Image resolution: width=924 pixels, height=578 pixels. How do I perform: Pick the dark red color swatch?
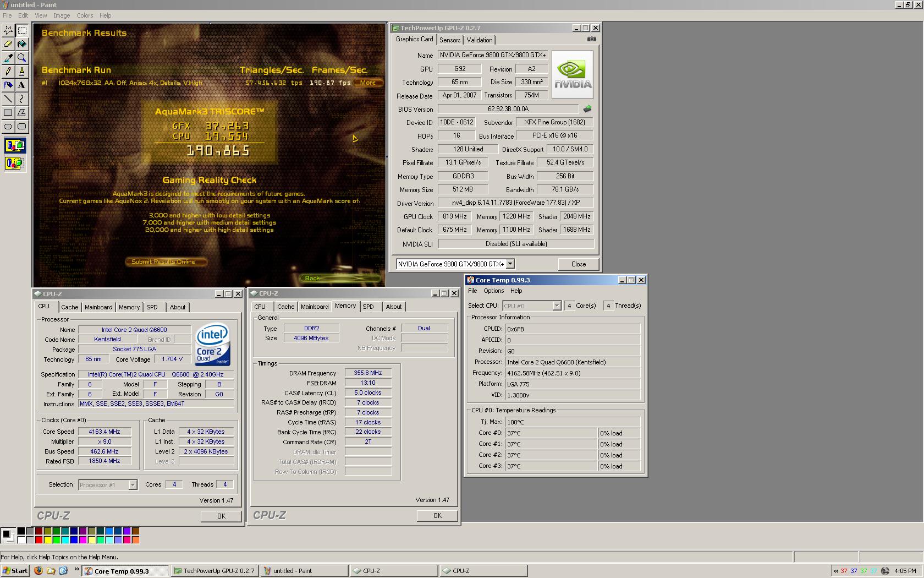coord(38,531)
